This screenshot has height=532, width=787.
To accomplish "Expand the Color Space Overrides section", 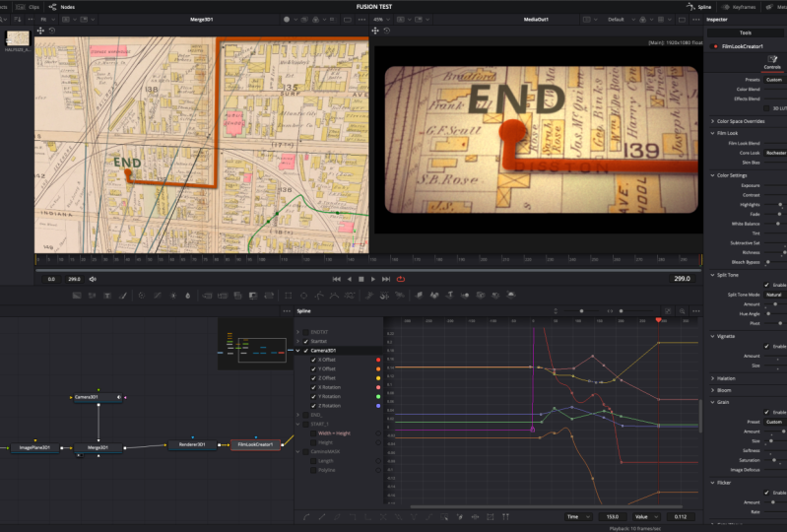I will 713,121.
